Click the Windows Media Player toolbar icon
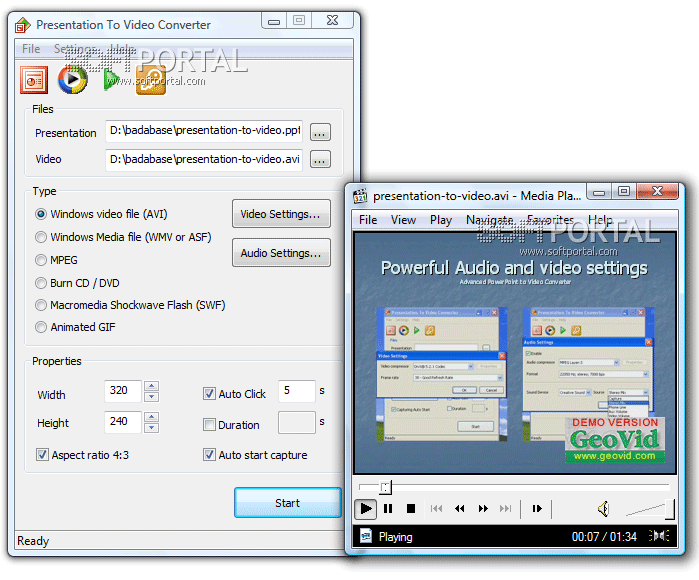 pyautogui.click(x=73, y=80)
